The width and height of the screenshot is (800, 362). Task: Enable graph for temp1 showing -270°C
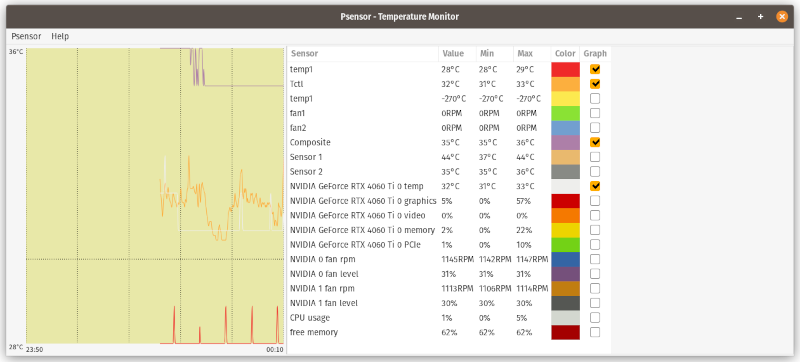pyautogui.click(x=595, y=98)
